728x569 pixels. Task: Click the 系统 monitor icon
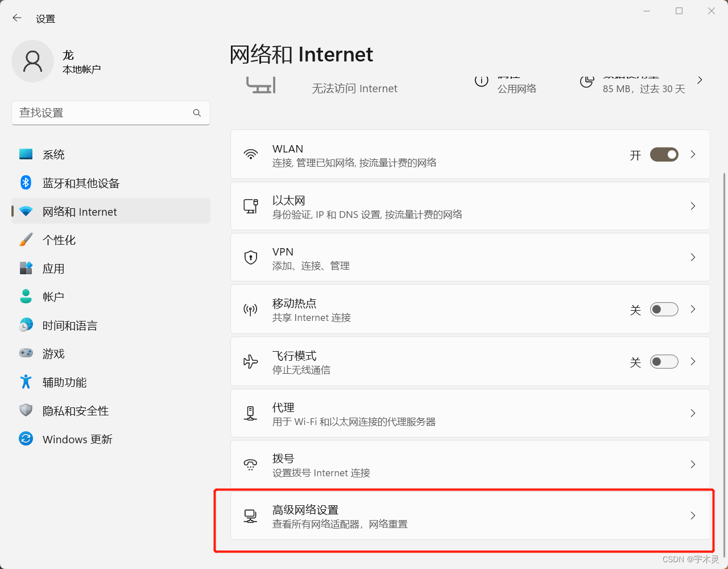pyautogui.click(x=26, y=154)
